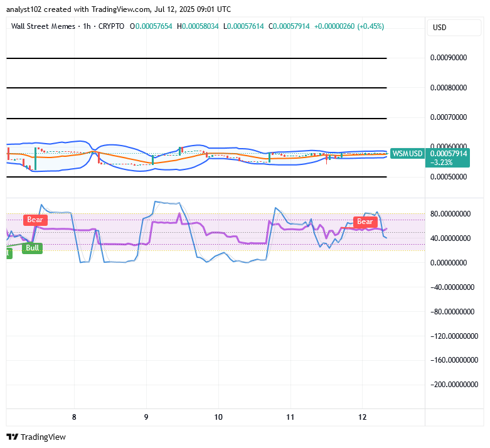
Task: Click the Wall Street Memes chart title
Action: click(43, 26)
